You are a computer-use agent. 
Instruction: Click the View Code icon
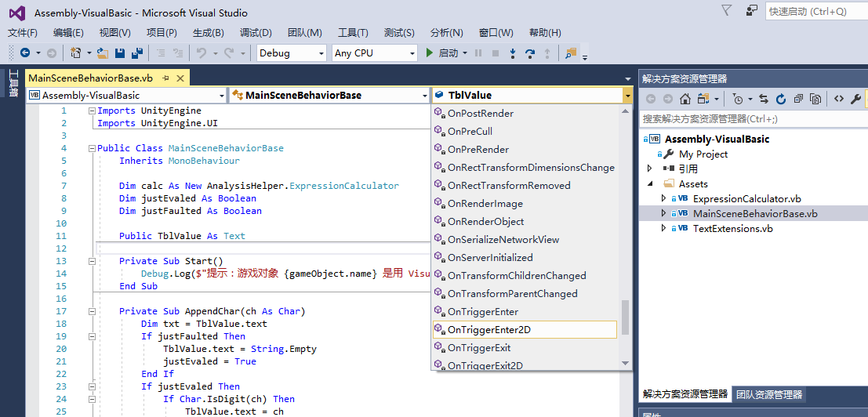pos(839,99)
